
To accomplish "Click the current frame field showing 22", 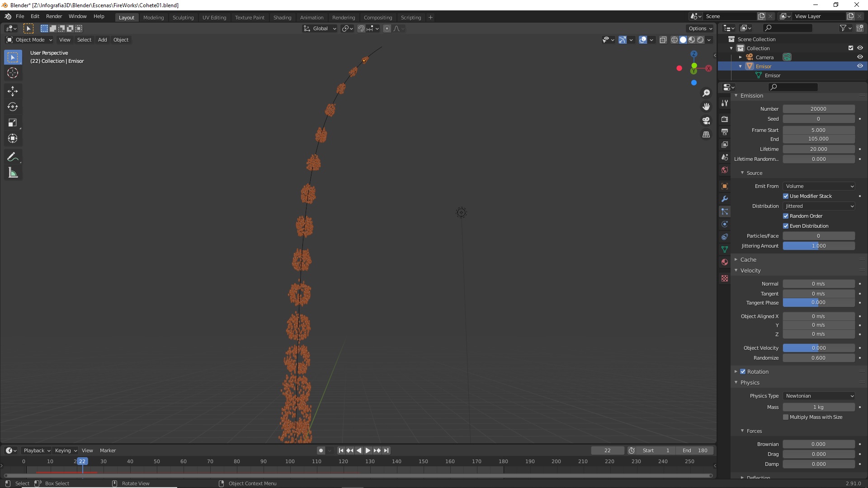I will (x=607, y=450).
